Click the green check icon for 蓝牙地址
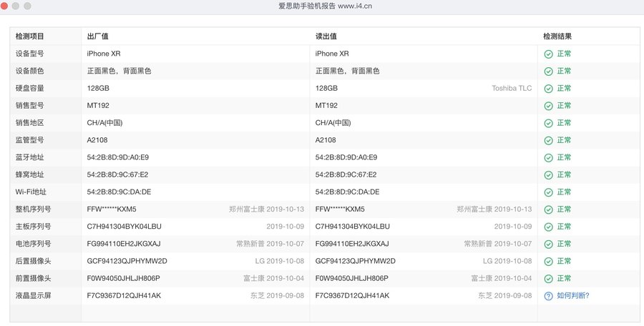This screenshot has height=326, width=644. click(x=548, y=158)
